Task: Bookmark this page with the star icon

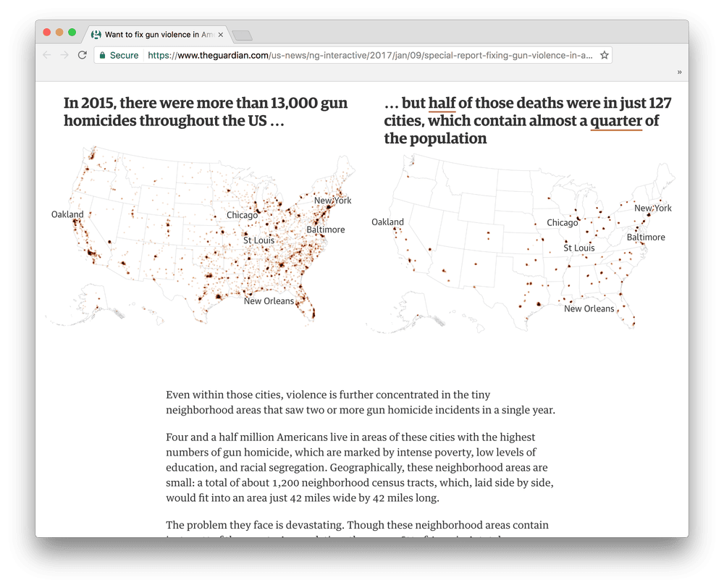Action: click(604, 56)
